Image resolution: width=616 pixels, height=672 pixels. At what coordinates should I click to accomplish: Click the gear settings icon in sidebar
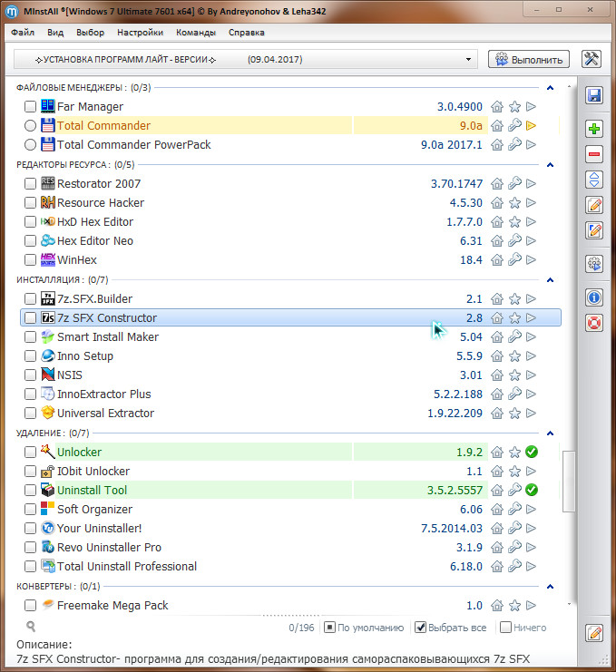(x=594, y=264)
